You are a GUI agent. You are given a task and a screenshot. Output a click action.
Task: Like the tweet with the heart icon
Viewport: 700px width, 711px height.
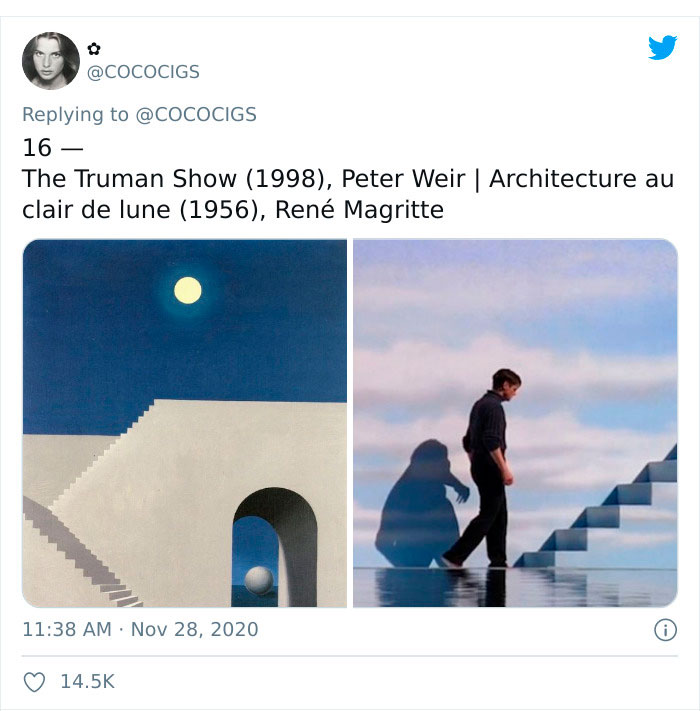point(35,682)
